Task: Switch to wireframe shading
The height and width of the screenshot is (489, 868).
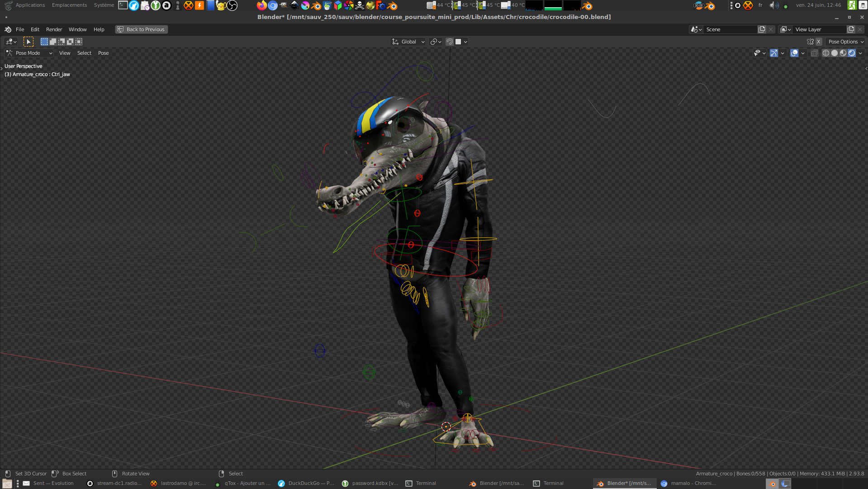Action: (x=826, y=53)
